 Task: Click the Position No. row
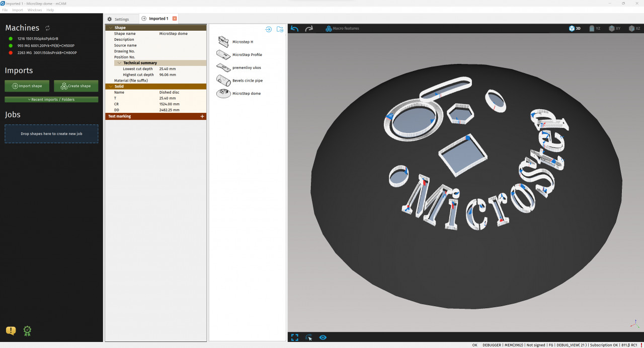[156, 57]
